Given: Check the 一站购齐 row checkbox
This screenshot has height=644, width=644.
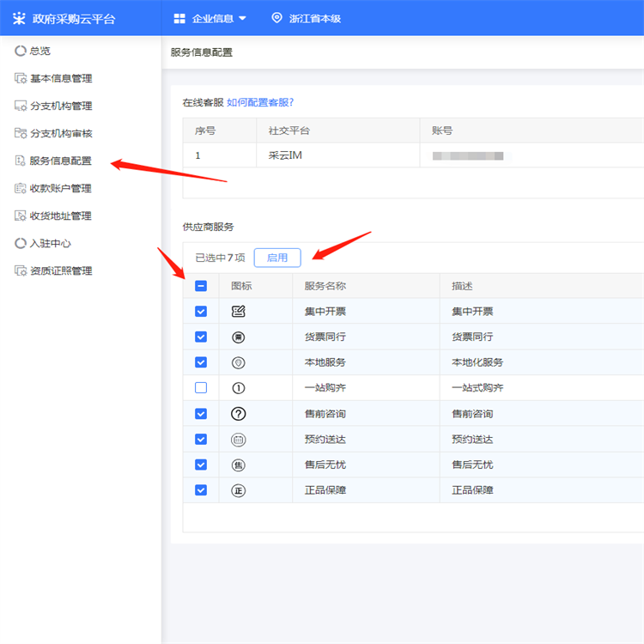Looking at the screenshot, I should tap(201, 388).
